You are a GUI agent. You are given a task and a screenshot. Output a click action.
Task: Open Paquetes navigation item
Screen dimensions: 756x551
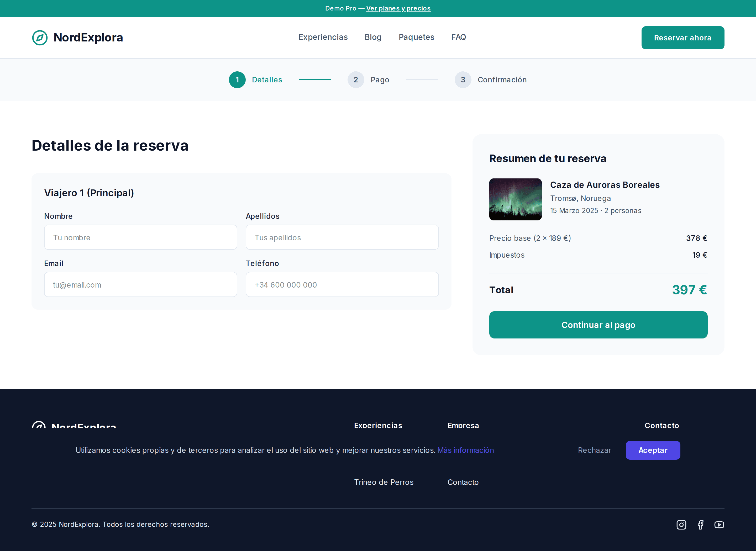tap(416, 37)
